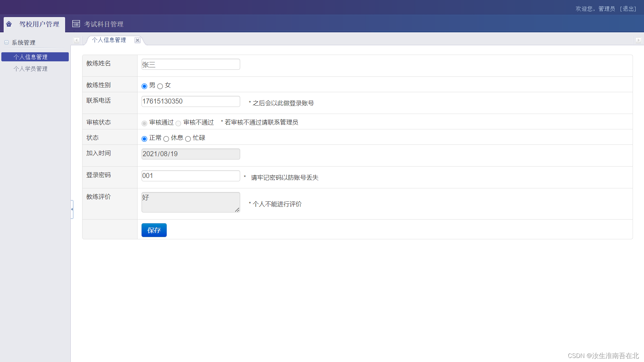Viewport: 644px width, 362px height.
Task: Click the 加入时间 date field
Action: (191, 154)
